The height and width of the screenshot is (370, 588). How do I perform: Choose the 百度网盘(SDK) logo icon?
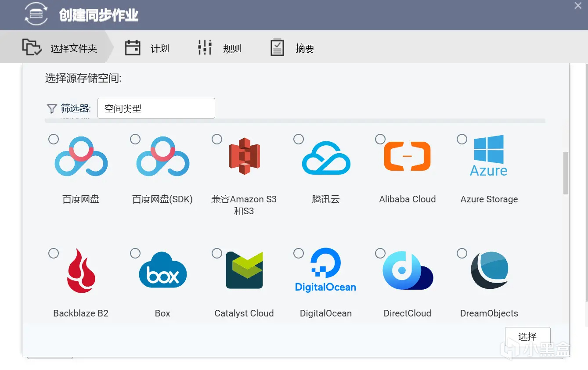163,156
